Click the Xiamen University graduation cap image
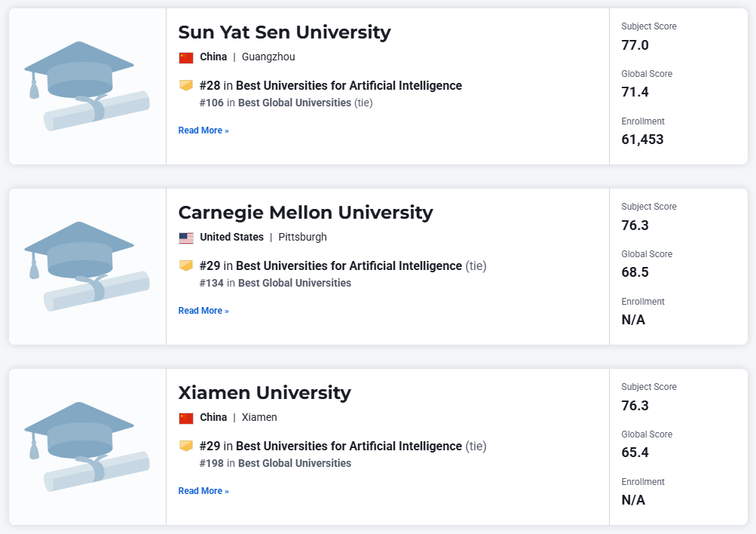This screenshot has width=756, height=534. (x=87, y=447)
